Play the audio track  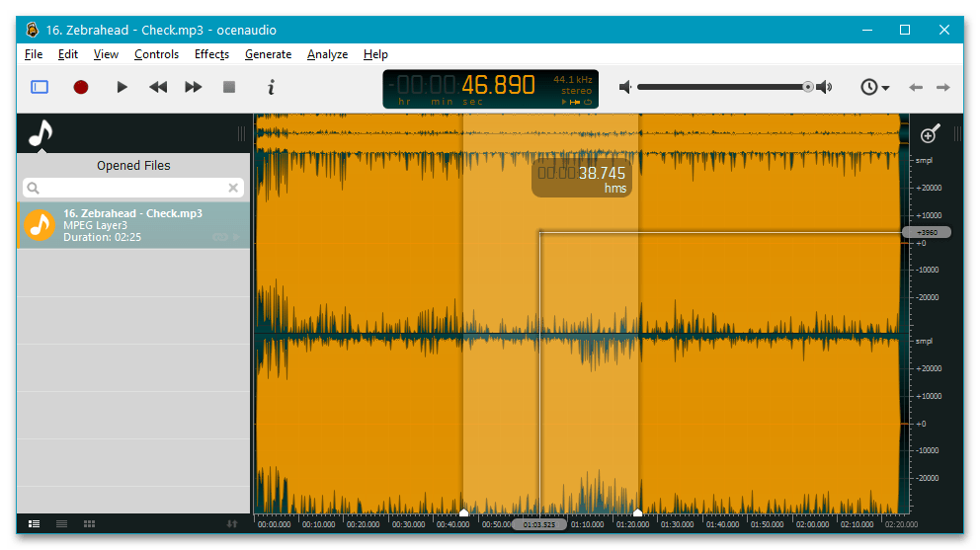(122, 87)
